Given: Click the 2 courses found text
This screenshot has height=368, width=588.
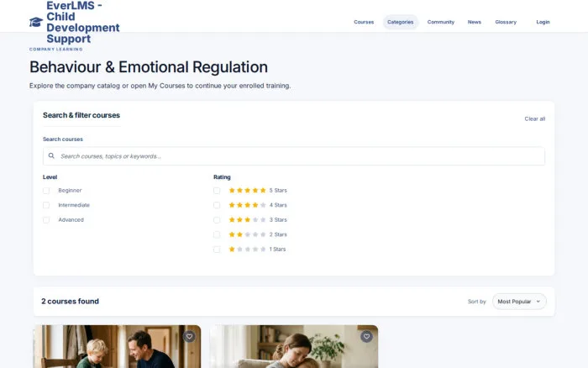Looking at the screenshot, I should (70, 302).
